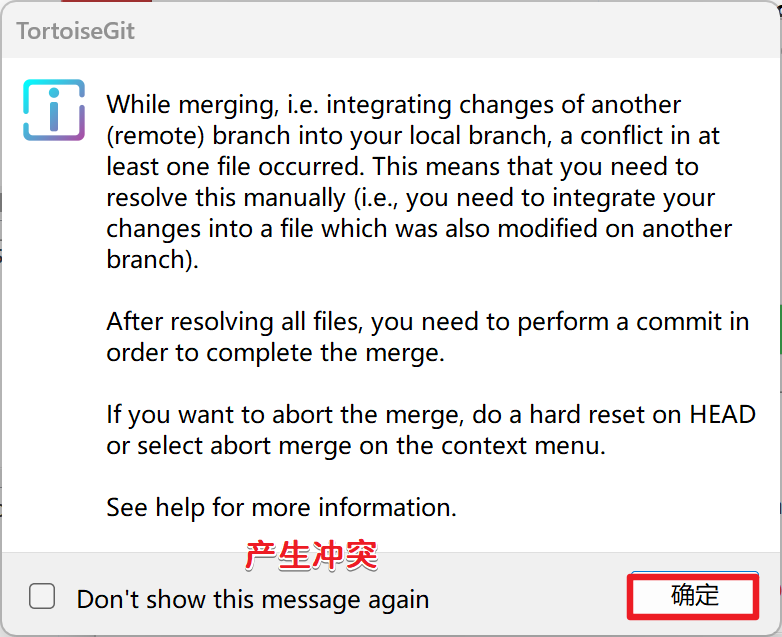Click the "Don't show this message again" label
This screenshot has height=637, width=782.
tap(252, 599)
